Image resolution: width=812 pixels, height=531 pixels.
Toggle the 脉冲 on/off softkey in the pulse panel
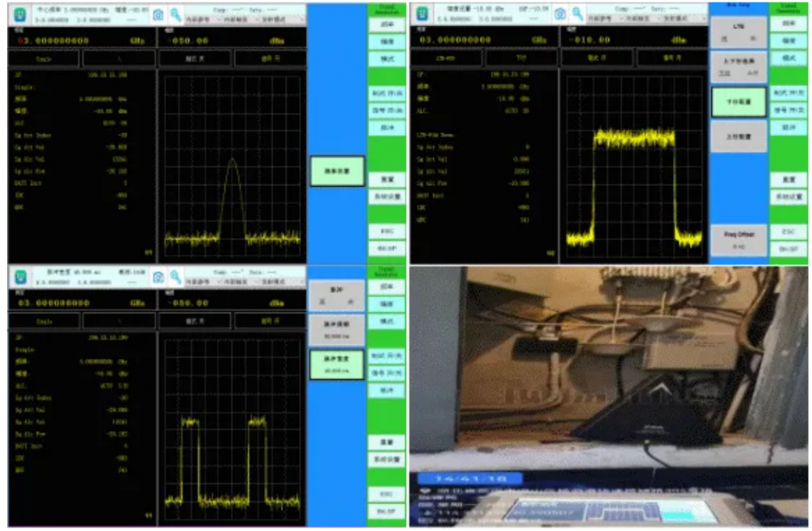tap(336, 294)
